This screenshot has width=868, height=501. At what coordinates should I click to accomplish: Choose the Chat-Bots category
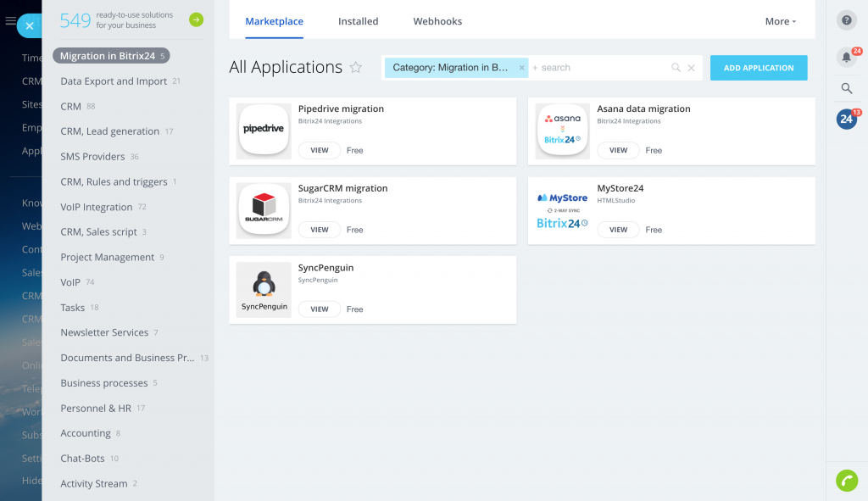82,459
